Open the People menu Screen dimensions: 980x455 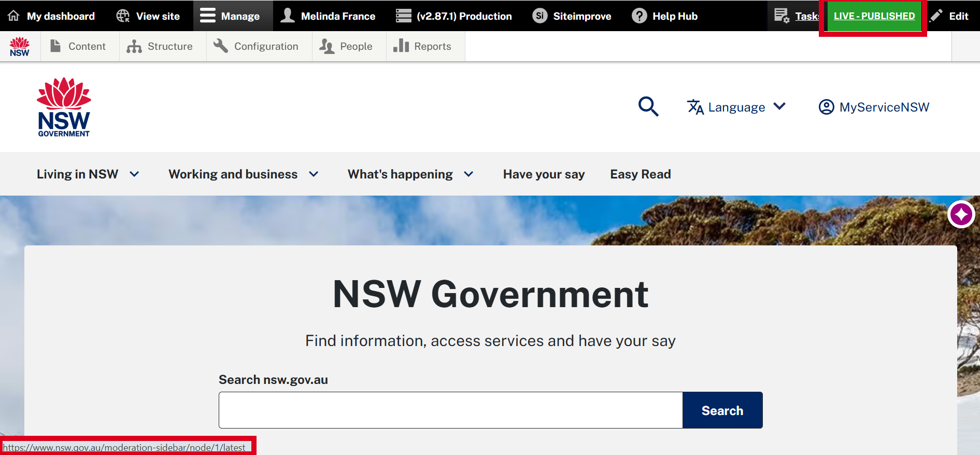tap(349, 46)
